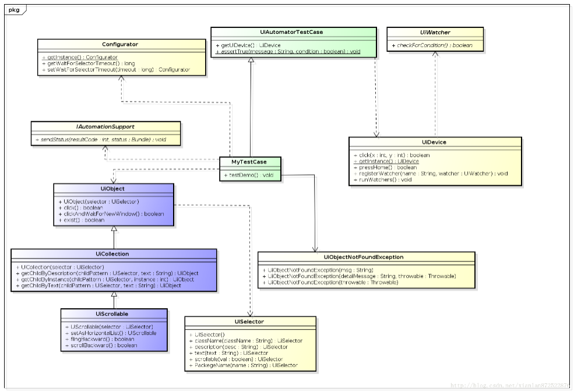This screenshot has height=392, width=574.
Task: Select the UiObject class title
Action: pos(112,189)
